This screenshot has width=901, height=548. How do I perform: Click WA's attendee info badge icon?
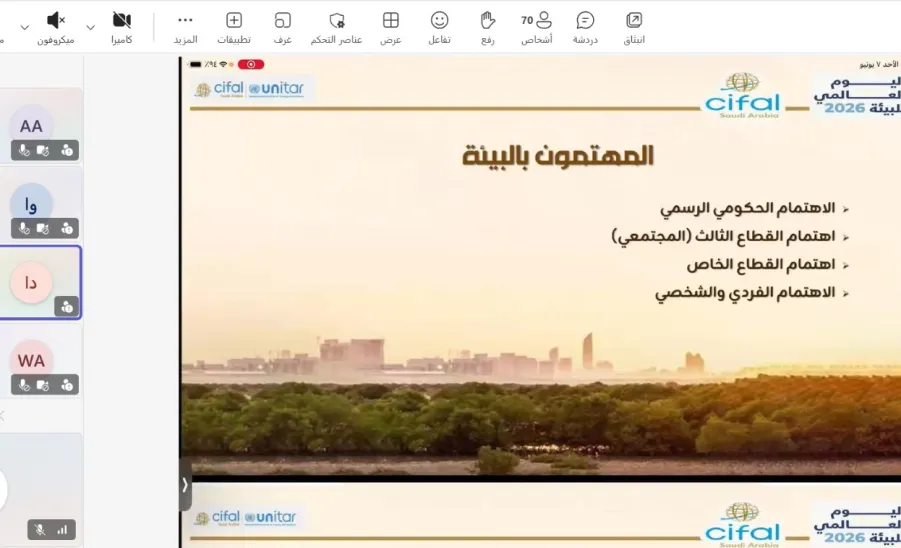point(67,385)
